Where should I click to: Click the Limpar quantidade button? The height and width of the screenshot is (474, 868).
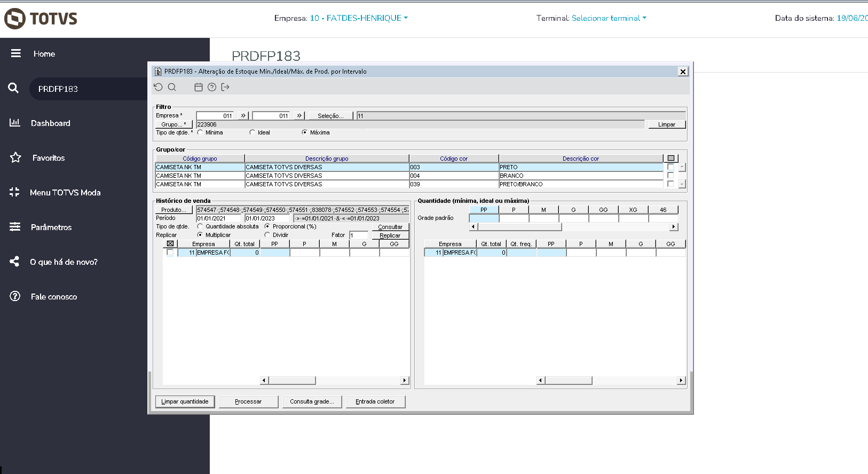pyautogui.click(x=185, y=401)
